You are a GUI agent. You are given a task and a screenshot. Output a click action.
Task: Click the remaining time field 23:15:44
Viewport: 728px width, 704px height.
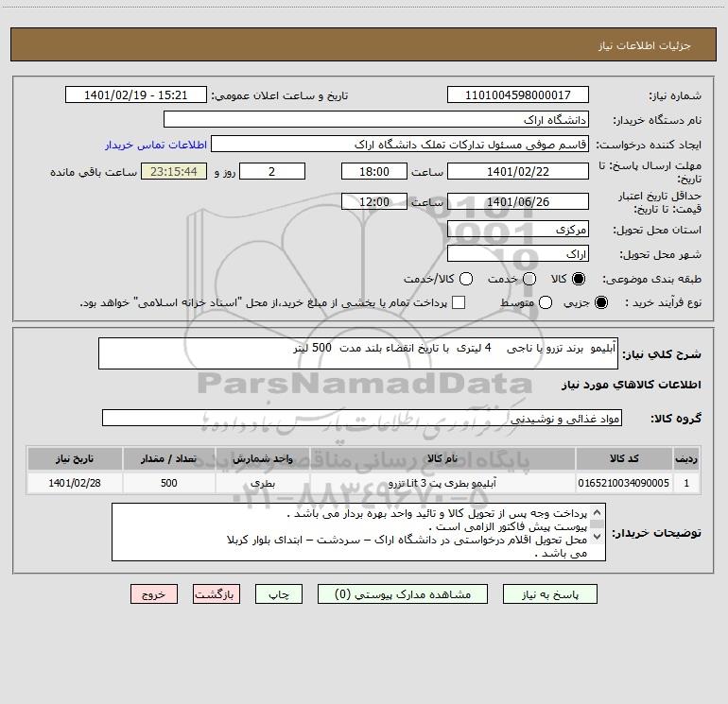click(174, 171)
